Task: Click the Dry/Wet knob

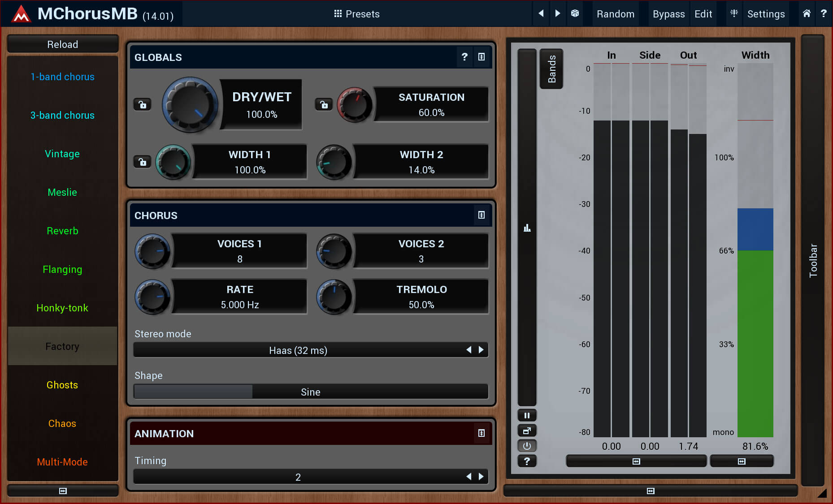Action: click(190, 105)
